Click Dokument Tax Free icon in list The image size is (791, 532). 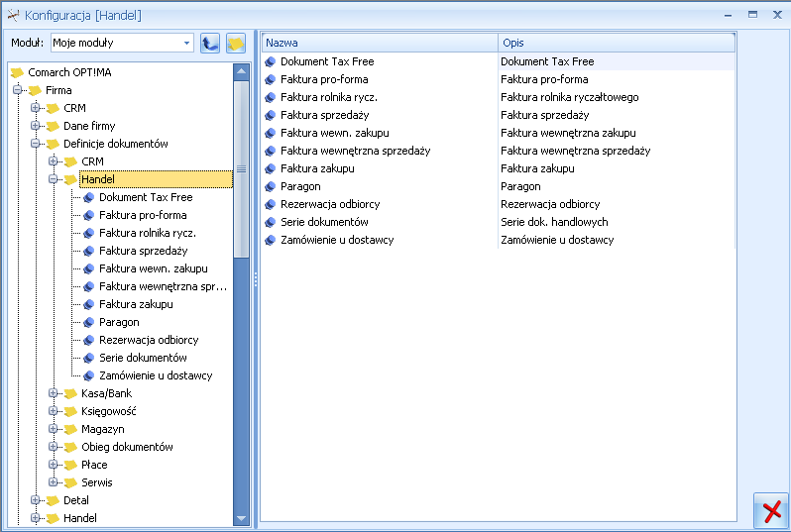271,62
